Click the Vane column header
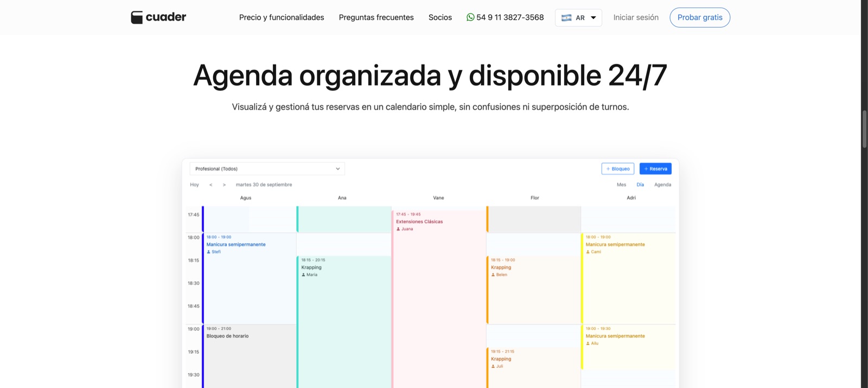 (438, 198)
